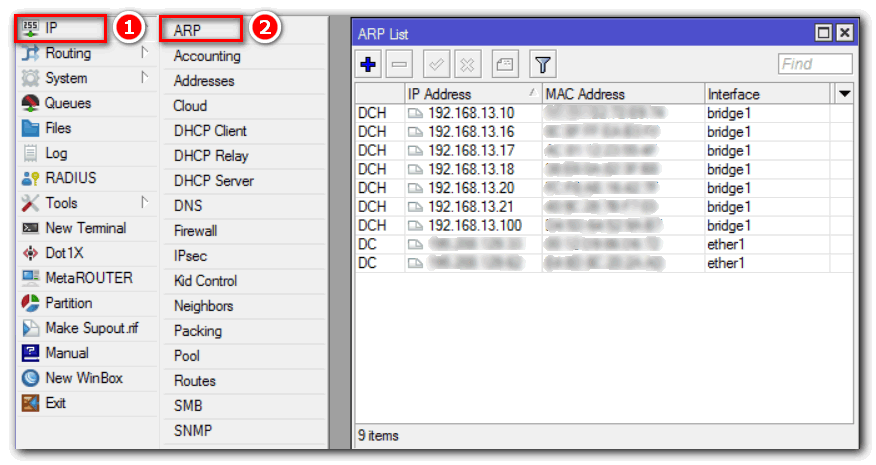Click the Dot1X icon
Image resolution: width=876 pixels, height=465 pixels.
30,253
